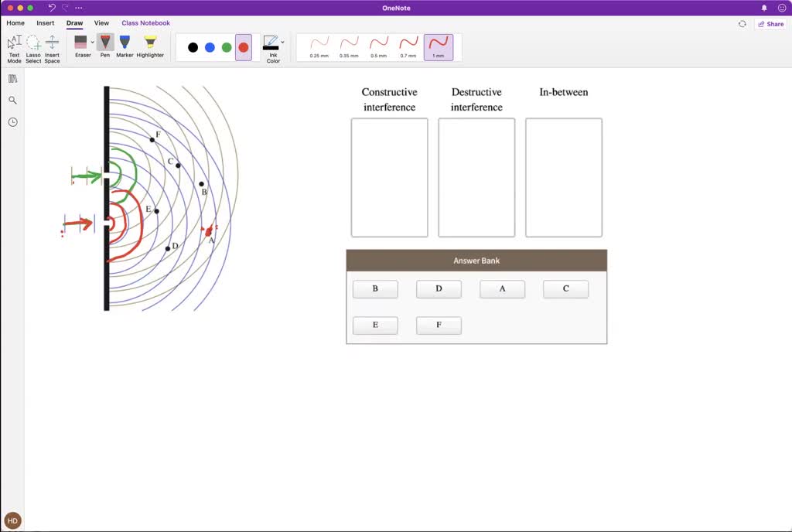The image size is (792, 532).
Task: Click the Undo arrow in title bar
Action: [52, 8]
